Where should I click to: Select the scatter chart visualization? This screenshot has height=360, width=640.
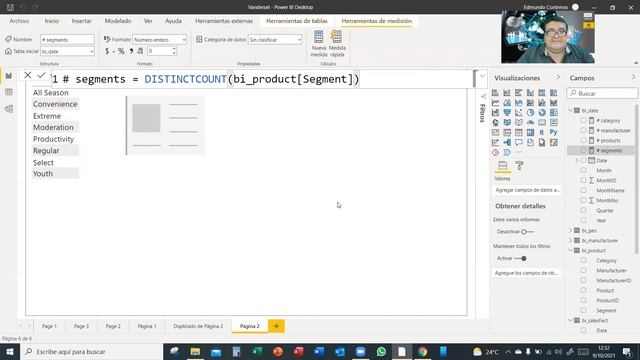click(x=518, y=112)
